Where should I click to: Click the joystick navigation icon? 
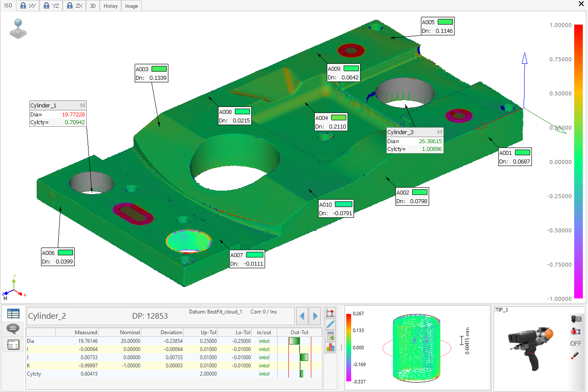coord(18,28)
